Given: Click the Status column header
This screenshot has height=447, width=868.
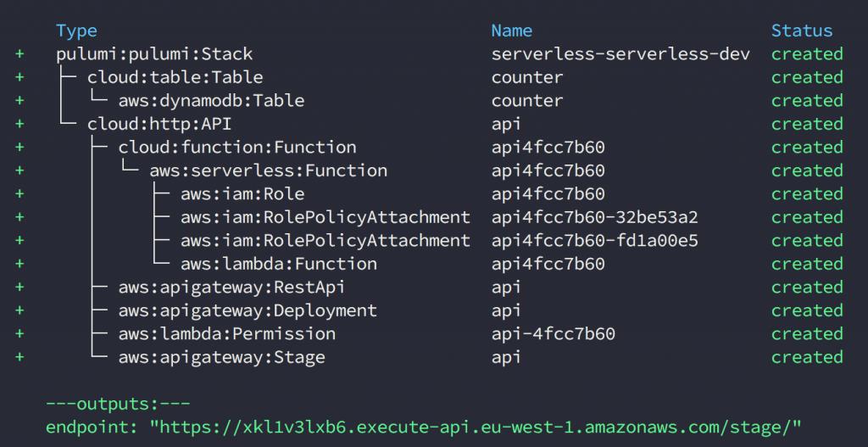Looking at the screenshot, I should point(801,31).
